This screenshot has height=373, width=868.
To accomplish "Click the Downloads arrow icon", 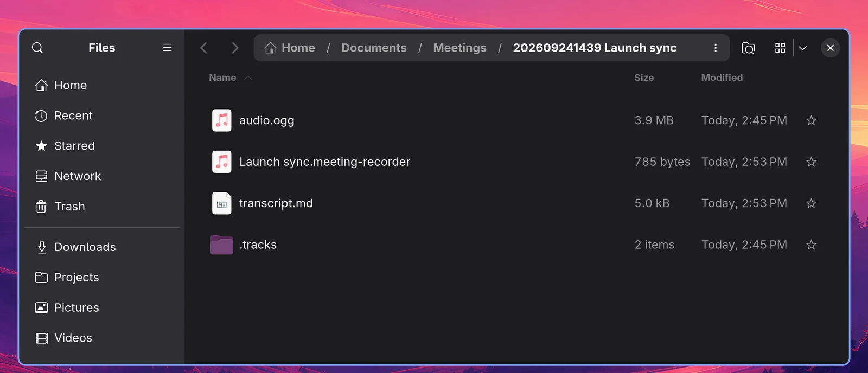I will point(41,247).
